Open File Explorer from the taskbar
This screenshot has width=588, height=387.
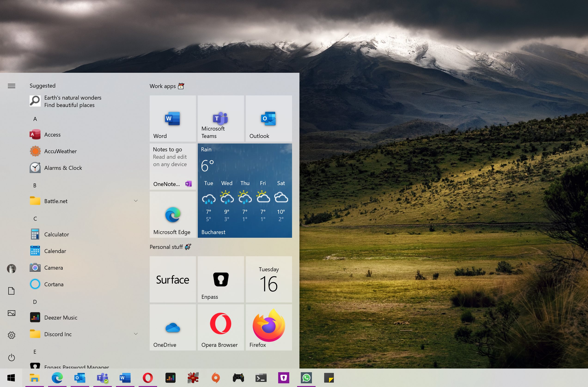[35, 378]
